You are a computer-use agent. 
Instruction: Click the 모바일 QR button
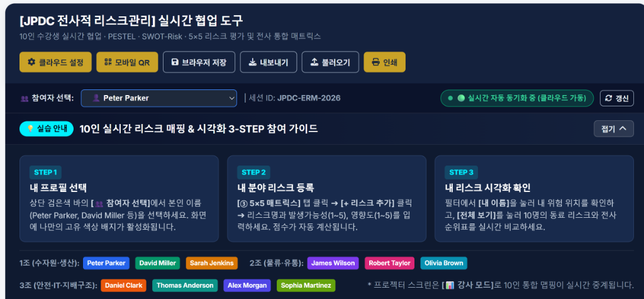[127, 62]
